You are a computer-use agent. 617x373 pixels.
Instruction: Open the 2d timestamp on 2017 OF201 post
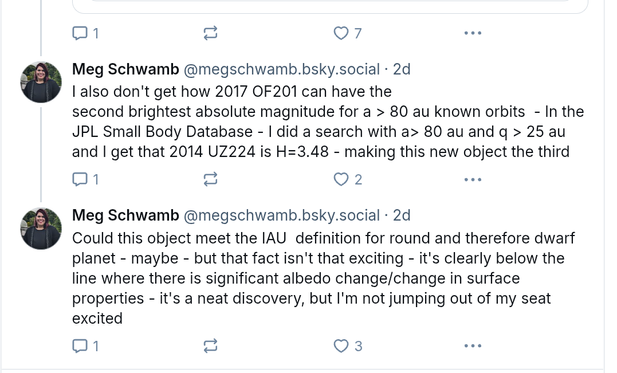402,69
